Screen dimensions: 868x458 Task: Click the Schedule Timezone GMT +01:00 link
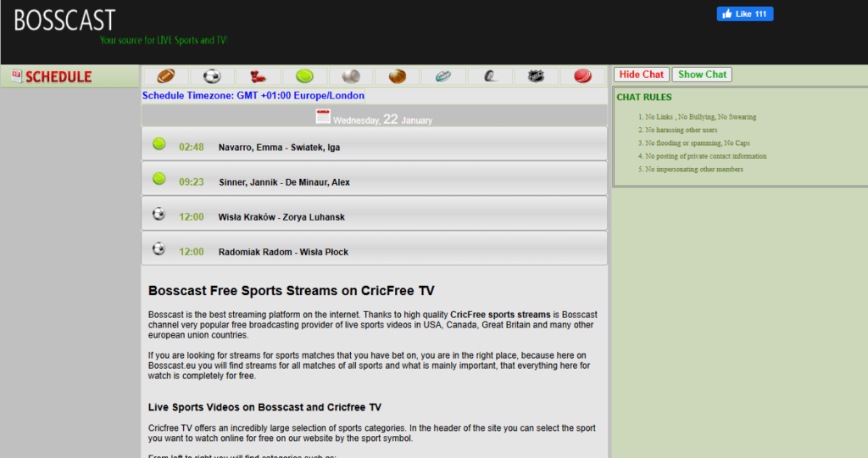pos(253,95)
